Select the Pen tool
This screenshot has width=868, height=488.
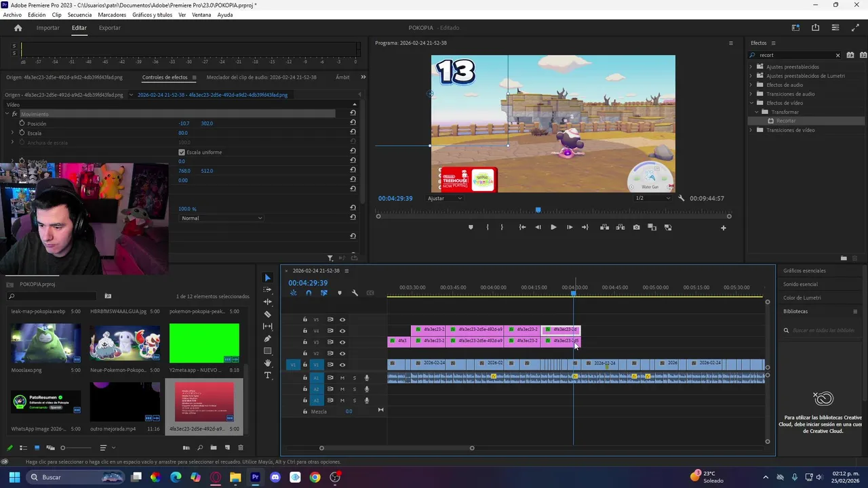click(x=267, y=338)
